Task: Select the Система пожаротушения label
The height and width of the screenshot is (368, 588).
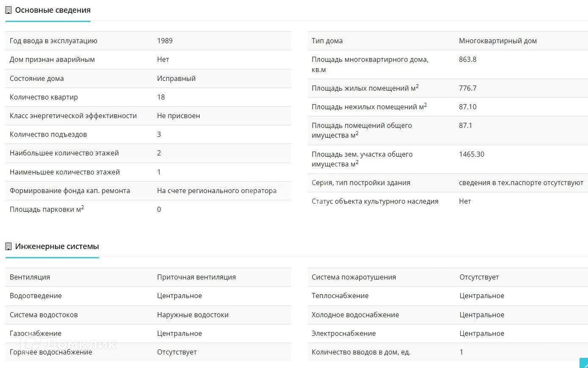Action: pyautogui.click(x=354, y=277)
